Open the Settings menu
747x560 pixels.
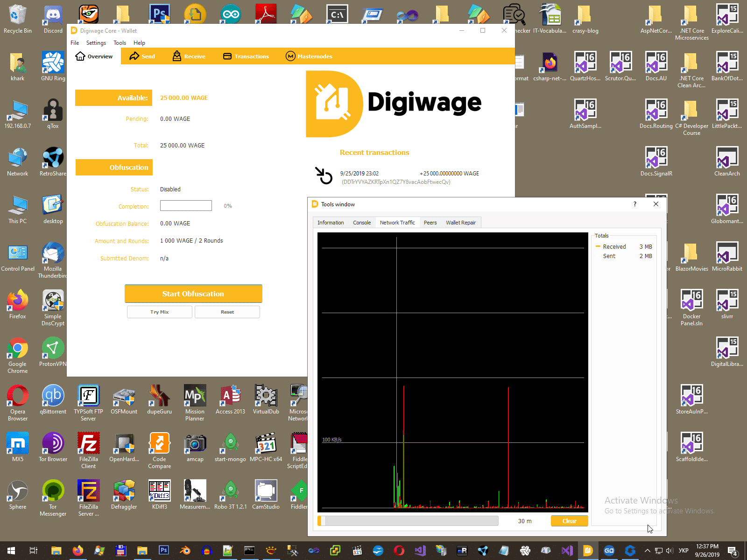(x=96, y=43)
